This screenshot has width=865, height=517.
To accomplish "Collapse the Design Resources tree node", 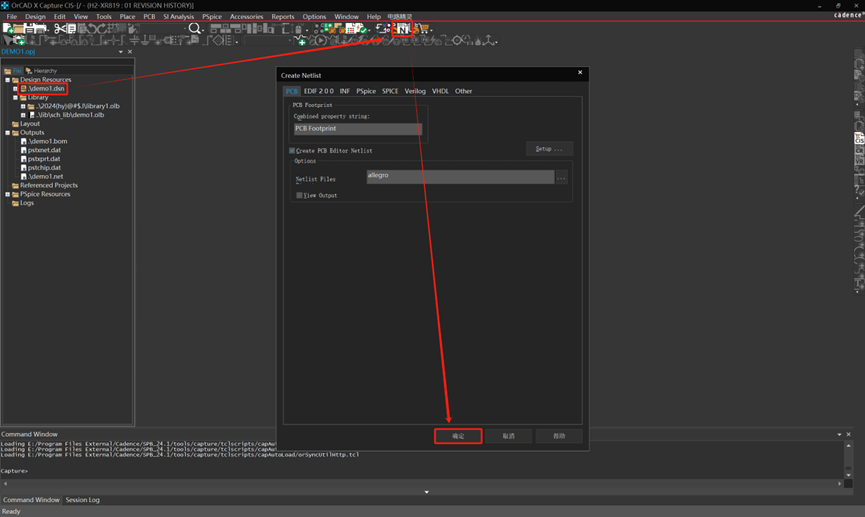I will (x=7, y=79).
